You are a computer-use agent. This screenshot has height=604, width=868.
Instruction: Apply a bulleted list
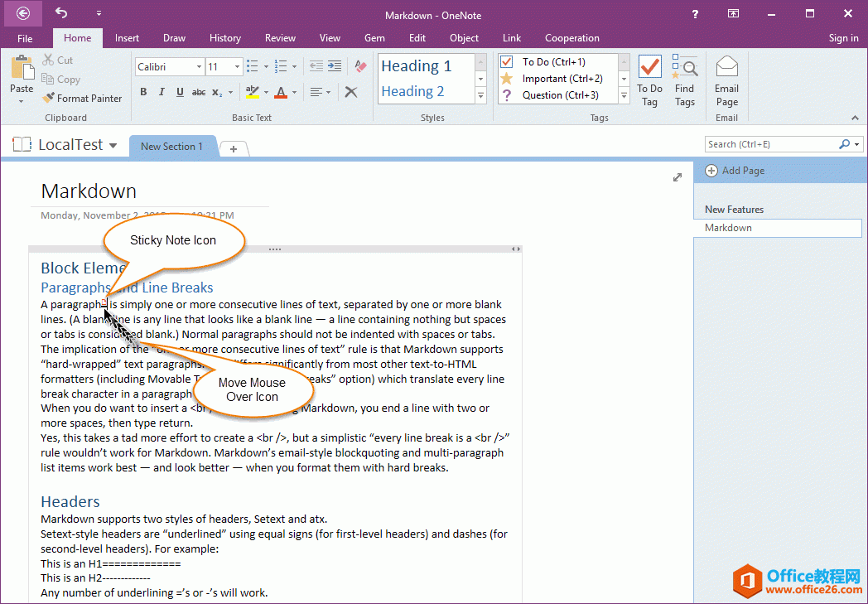click(253, 66)
